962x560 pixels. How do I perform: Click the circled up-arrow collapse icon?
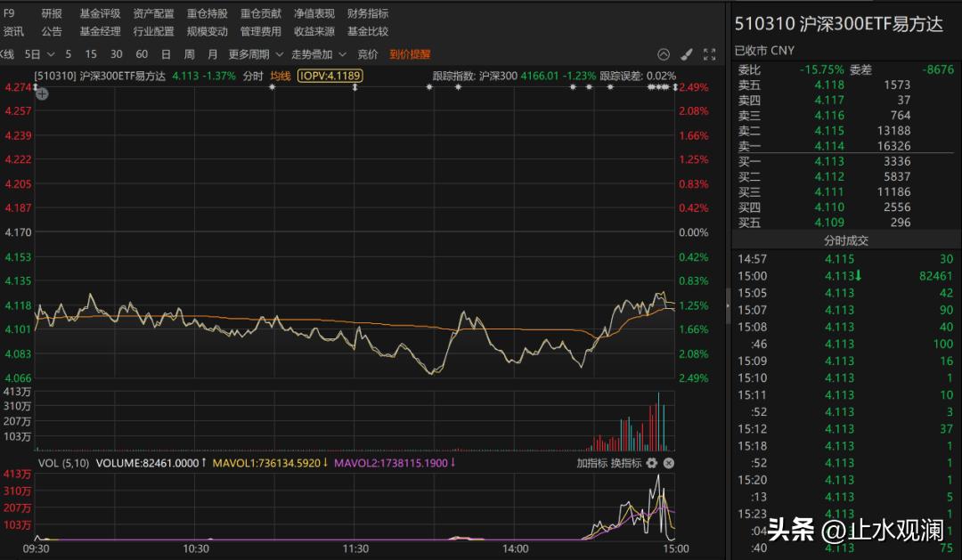(664, 54)
